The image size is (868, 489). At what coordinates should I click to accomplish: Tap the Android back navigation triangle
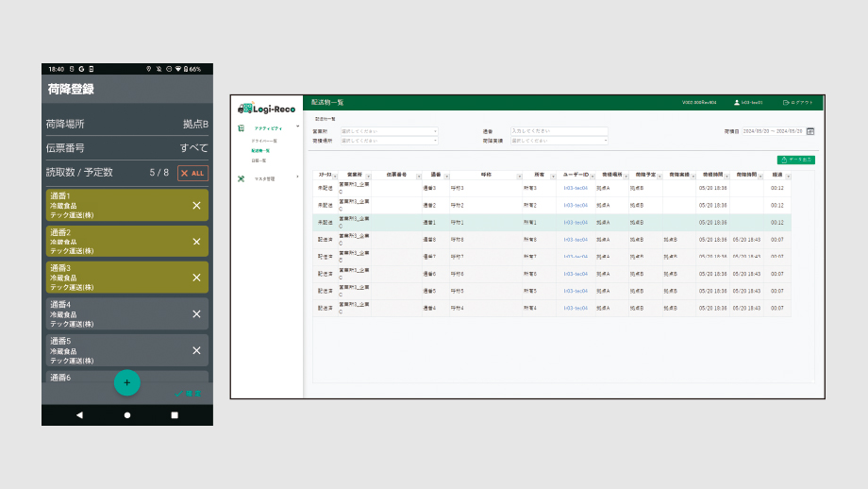coord(79,414)
